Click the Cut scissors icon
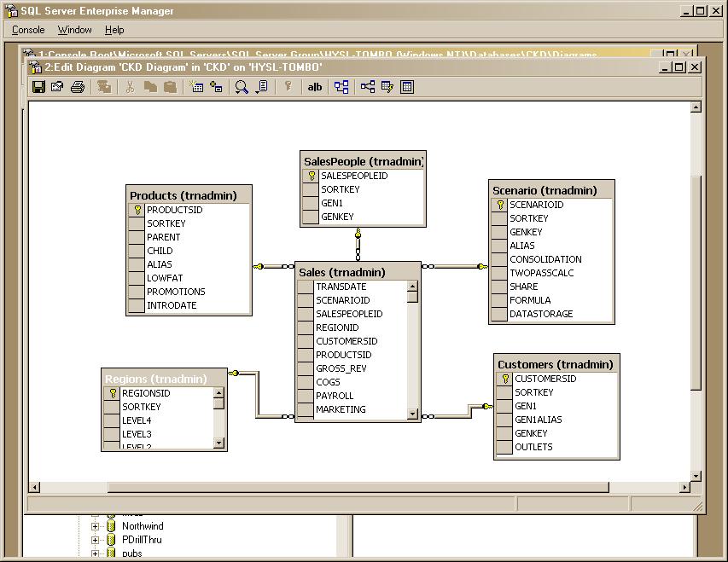Image resolution: width=728 pixels, height=562 pixels. pyautogui.click(x=131, y=87)
